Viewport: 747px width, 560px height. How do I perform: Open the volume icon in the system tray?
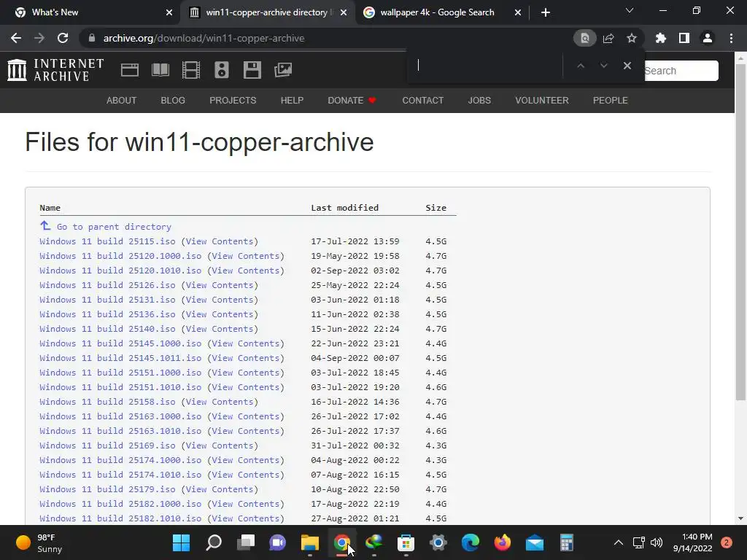[657, 542]
